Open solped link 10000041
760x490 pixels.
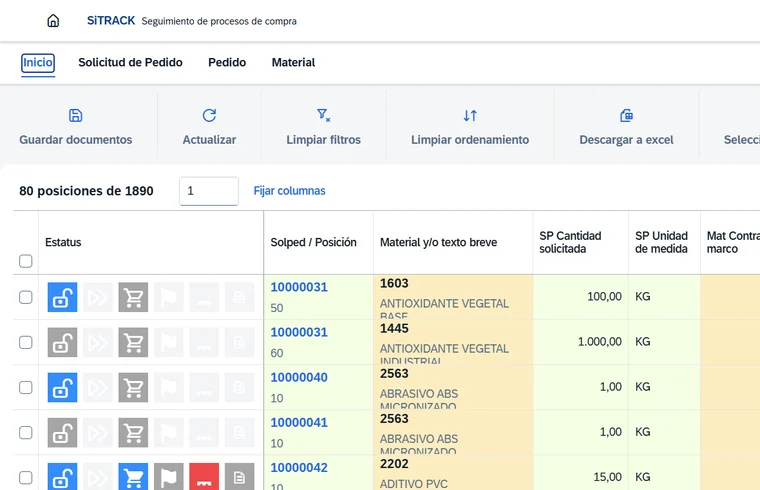[x=299, y=422]
